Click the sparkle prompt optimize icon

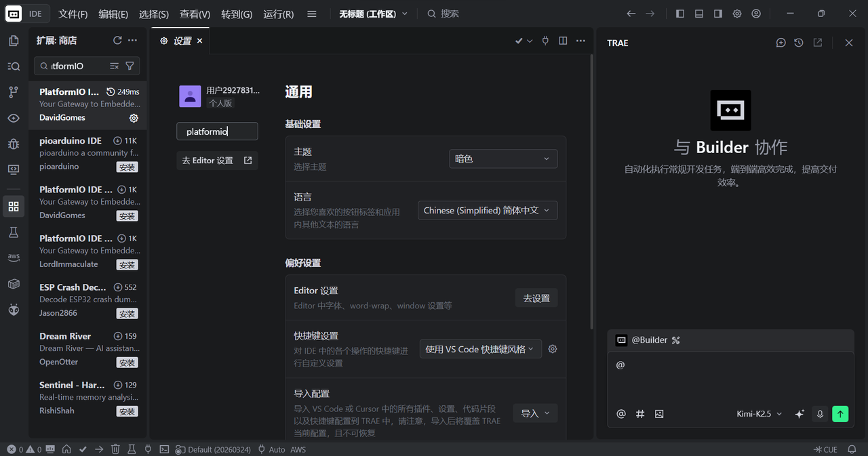click(x=800, y=414)
